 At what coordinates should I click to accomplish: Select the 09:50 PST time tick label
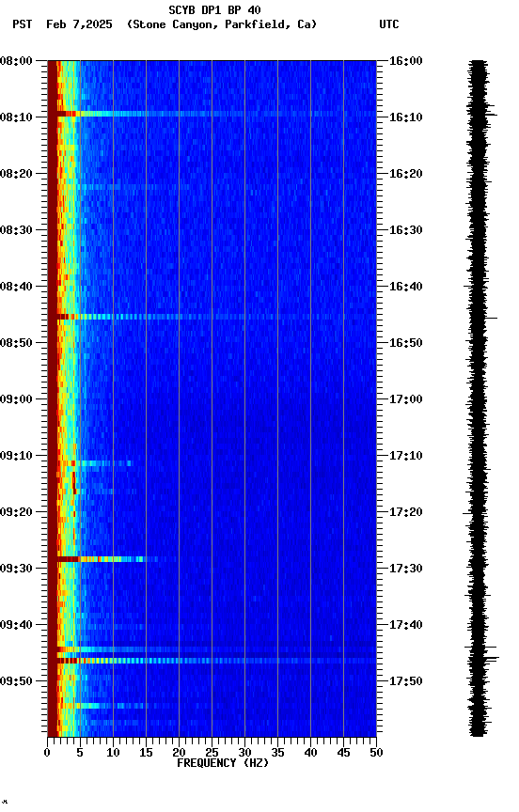pos(16,681)
